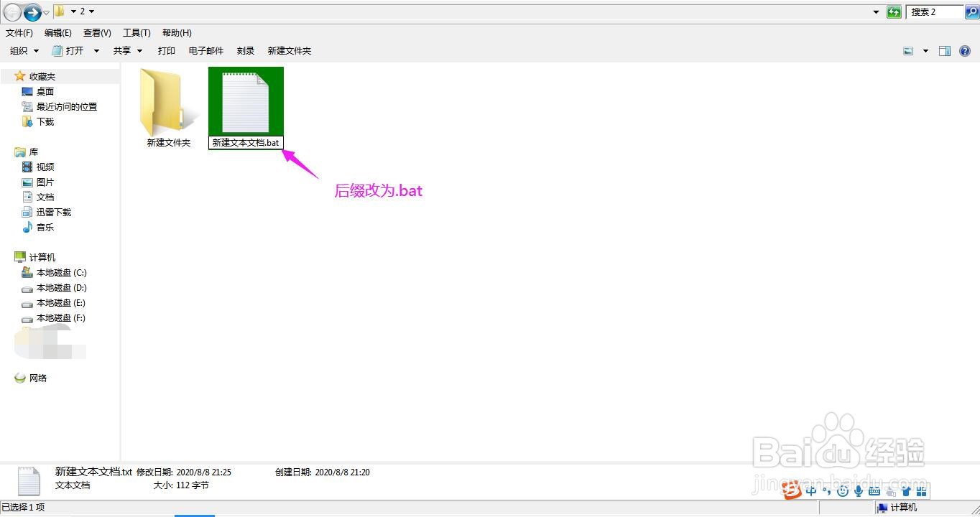
Task: Expand the dropdown arrow after folder 2 in the address bar
Action: click(92, 11)
